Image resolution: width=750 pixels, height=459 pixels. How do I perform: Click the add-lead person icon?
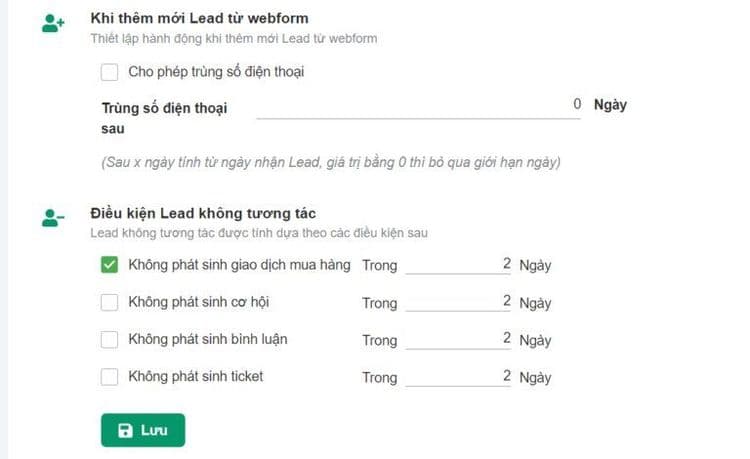click(x=53, y=24)
